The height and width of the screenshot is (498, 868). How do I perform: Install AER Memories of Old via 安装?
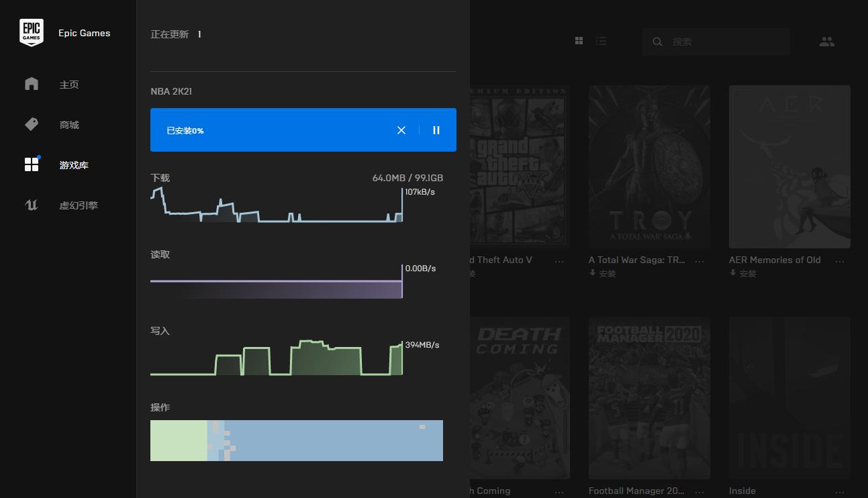coord(743,274)
